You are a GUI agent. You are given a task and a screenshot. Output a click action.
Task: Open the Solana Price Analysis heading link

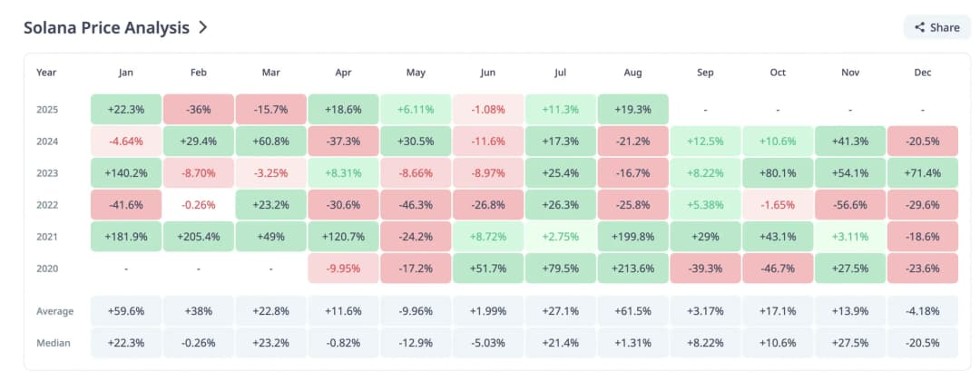(x=106, y=27)
